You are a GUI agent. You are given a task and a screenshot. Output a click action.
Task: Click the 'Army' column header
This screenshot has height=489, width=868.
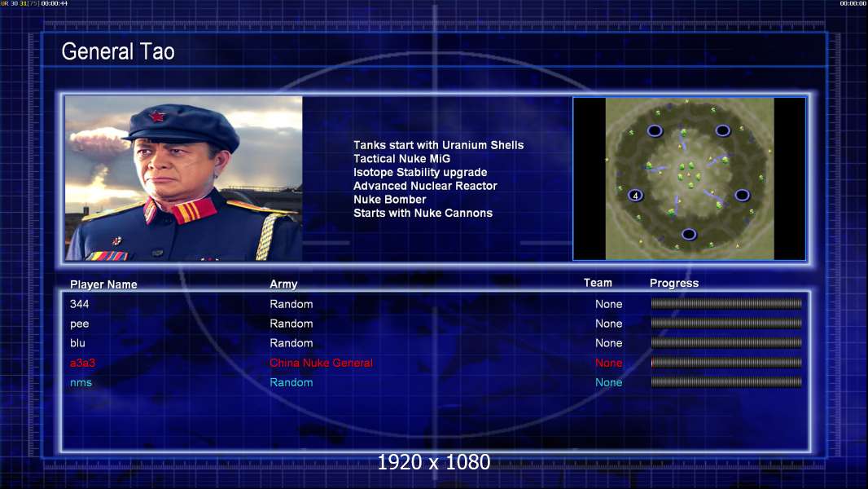[283, 284]
